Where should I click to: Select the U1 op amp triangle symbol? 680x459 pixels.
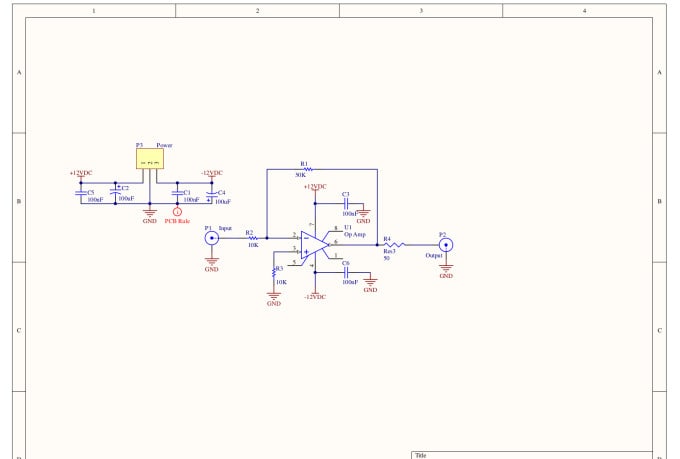click(315, 245)
